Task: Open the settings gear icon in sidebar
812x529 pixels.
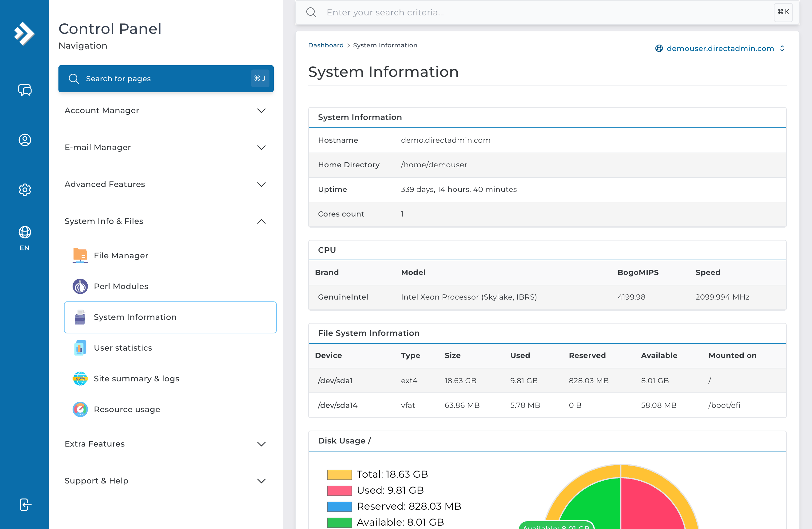Action: click(25, 190)
